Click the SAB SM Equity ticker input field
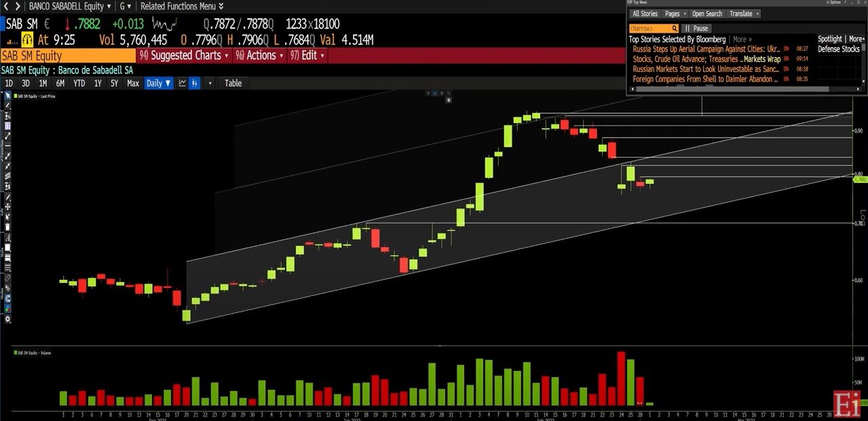The width and height of the screenshot is (868, 421). click(68, 56)
